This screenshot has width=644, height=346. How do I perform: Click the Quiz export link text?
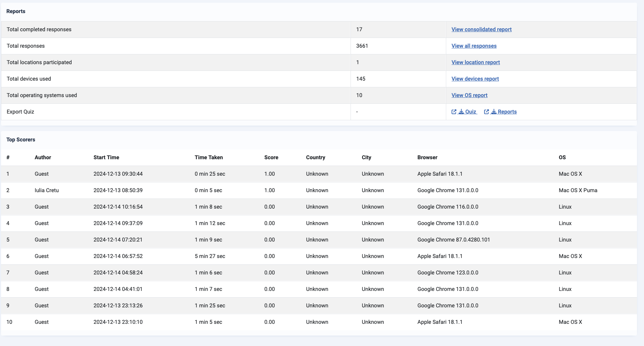pos(471,112)
